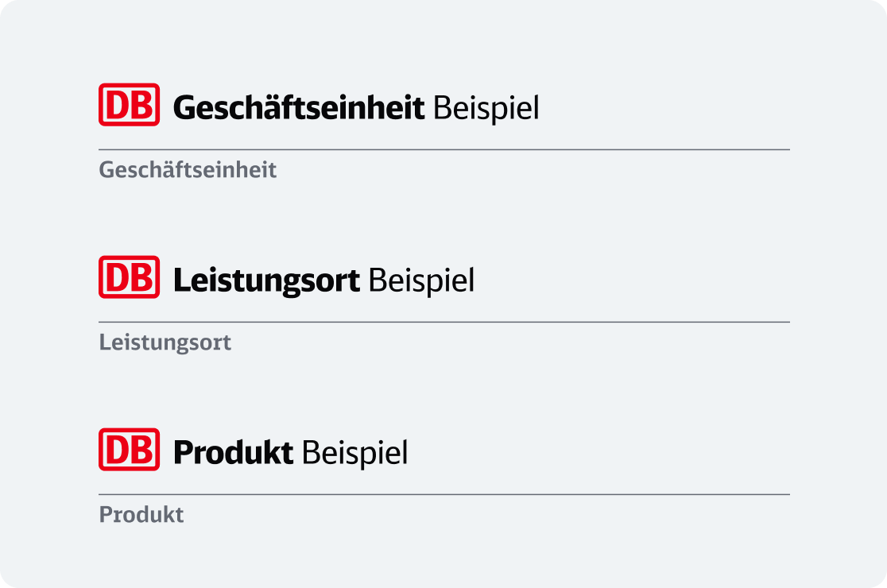
Task: Click the divider line under the Produkt logo
Action: click(x=444, y=495)
